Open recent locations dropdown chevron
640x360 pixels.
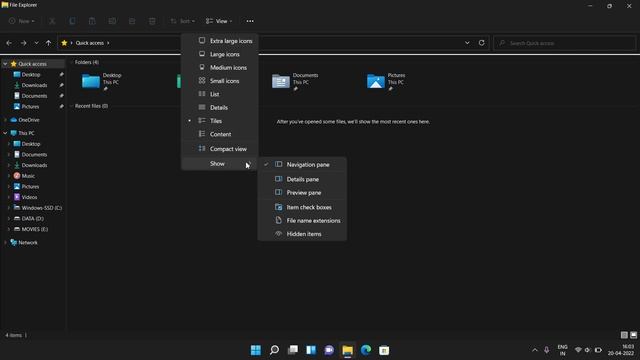[36, 43]
